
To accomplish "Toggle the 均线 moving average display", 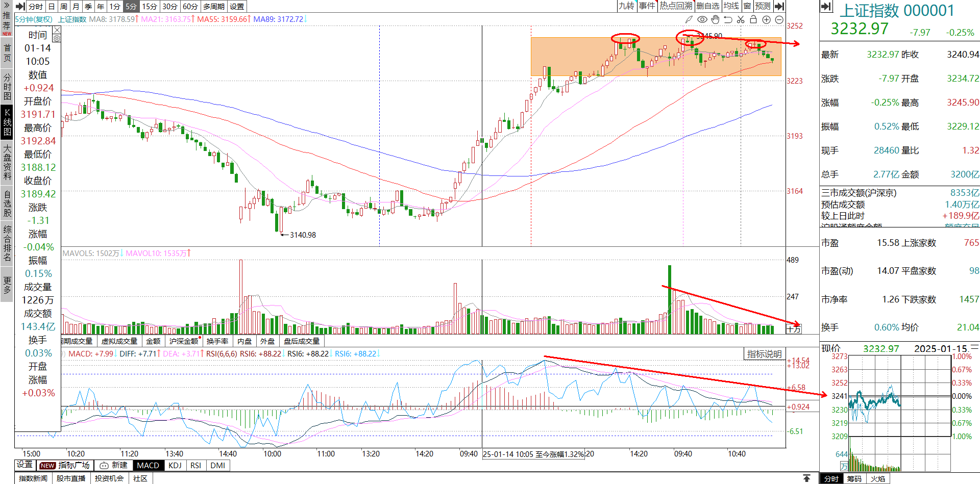I will pyautogui.click(x=731, y=6).
